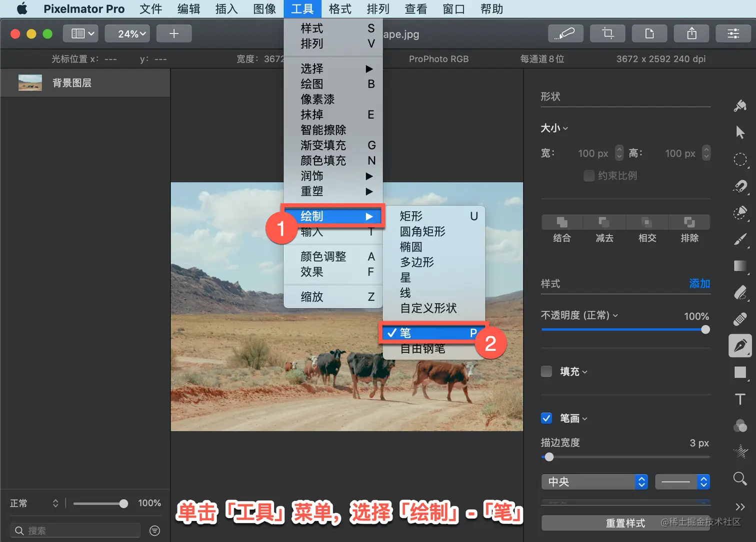Select the Zoom magnifier tool
Screen dimensions: 756x542
740,478
